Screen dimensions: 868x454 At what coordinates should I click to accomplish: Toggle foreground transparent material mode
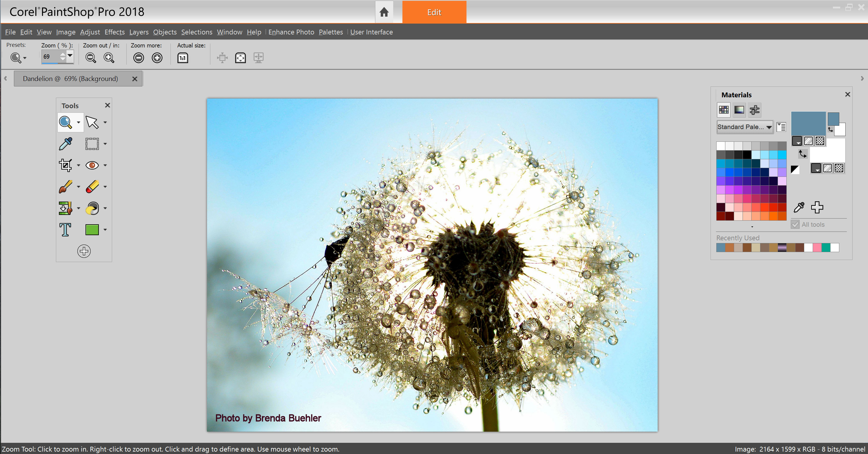tap(820, 141)
